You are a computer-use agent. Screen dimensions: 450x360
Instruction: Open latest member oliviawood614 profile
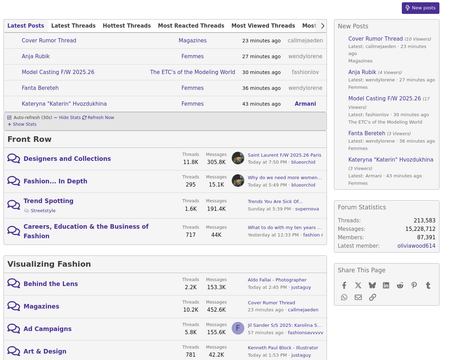[416, 246]
